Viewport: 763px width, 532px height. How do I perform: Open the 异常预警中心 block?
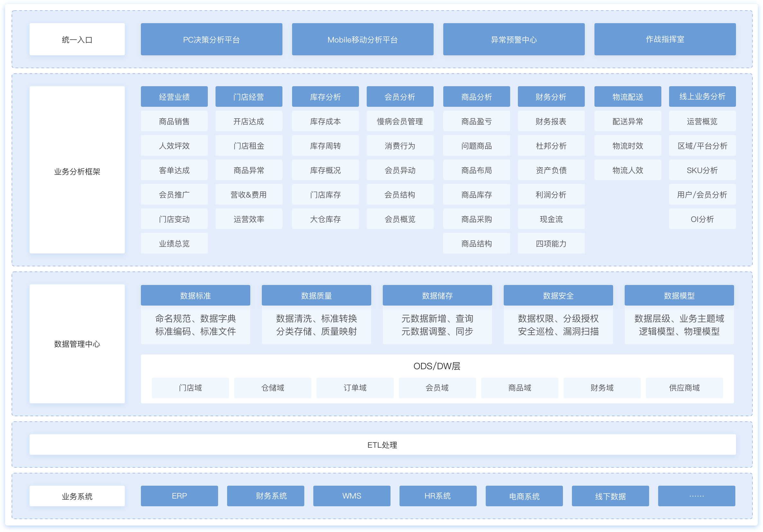[514, 39]
